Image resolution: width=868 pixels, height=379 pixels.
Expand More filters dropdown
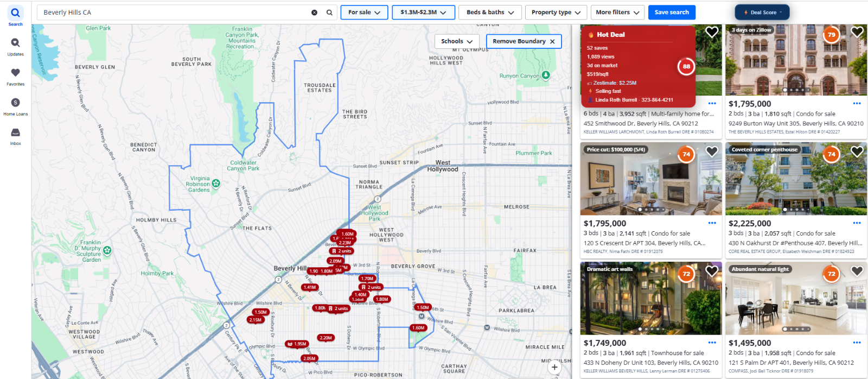click(617, 12)
